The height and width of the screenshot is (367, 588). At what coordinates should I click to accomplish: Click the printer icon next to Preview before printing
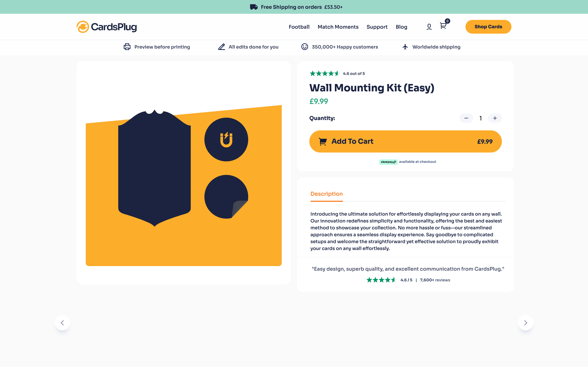[x=127, y=47]
